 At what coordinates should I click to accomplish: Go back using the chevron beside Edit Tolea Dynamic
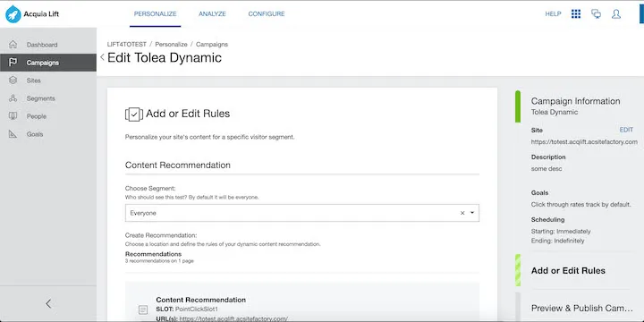click(x=102, y=57)
